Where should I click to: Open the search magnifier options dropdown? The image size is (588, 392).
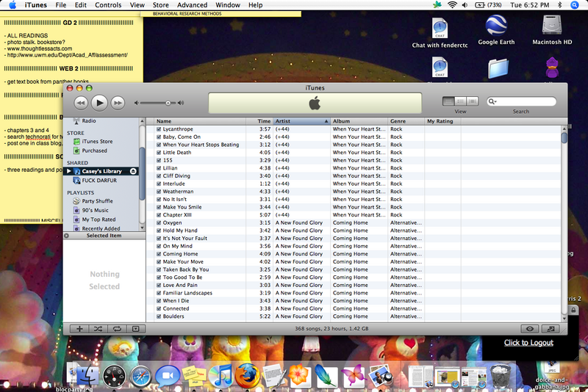(x=492, y=101)
